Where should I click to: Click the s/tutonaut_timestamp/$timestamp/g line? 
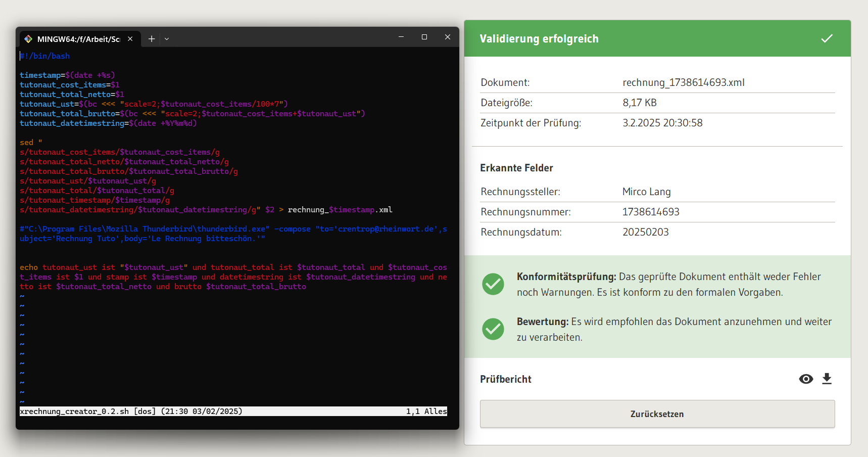(94, 200)
